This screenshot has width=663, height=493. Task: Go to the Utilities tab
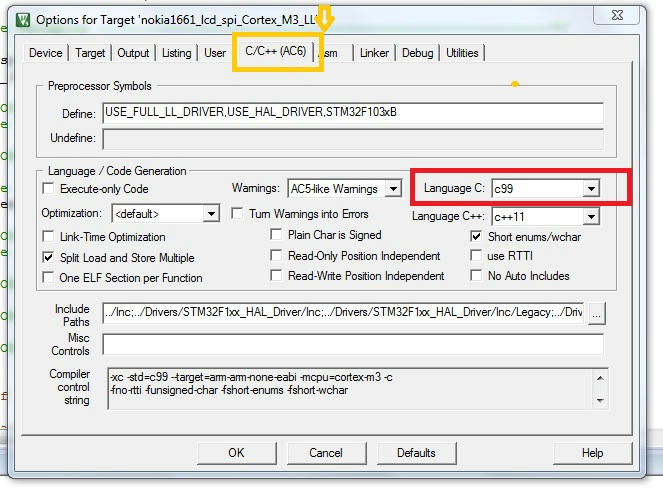pos(462,53)
